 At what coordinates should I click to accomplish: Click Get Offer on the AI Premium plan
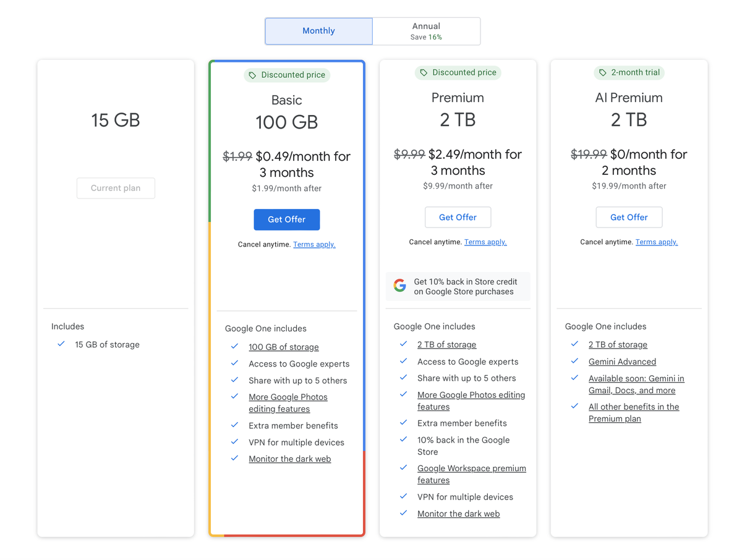click(629, 217)
